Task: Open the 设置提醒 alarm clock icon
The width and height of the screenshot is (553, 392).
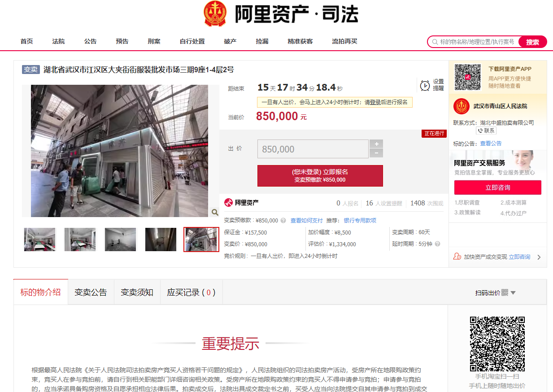Action: 425,85
